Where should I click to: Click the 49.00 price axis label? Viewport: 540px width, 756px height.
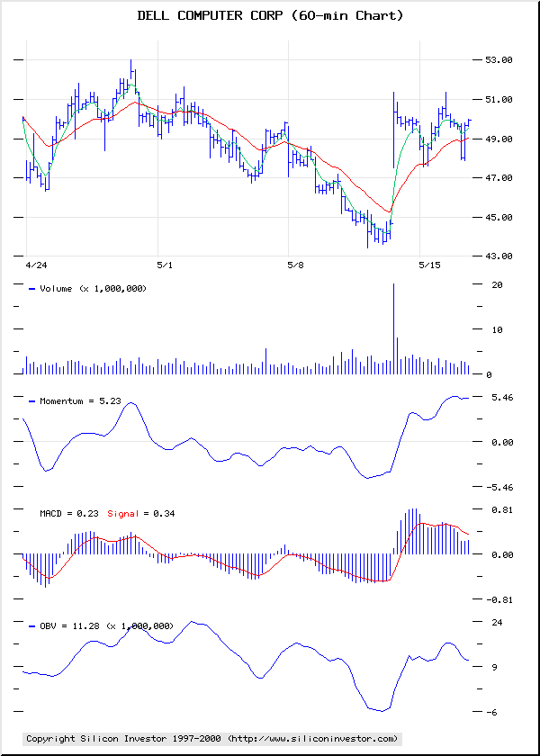pos(499,139)
